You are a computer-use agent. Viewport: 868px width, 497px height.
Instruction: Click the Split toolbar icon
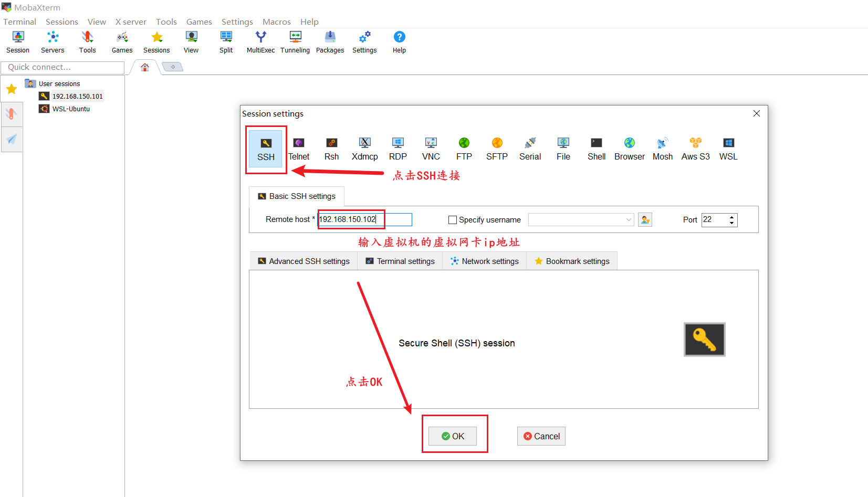coord(226,42)
